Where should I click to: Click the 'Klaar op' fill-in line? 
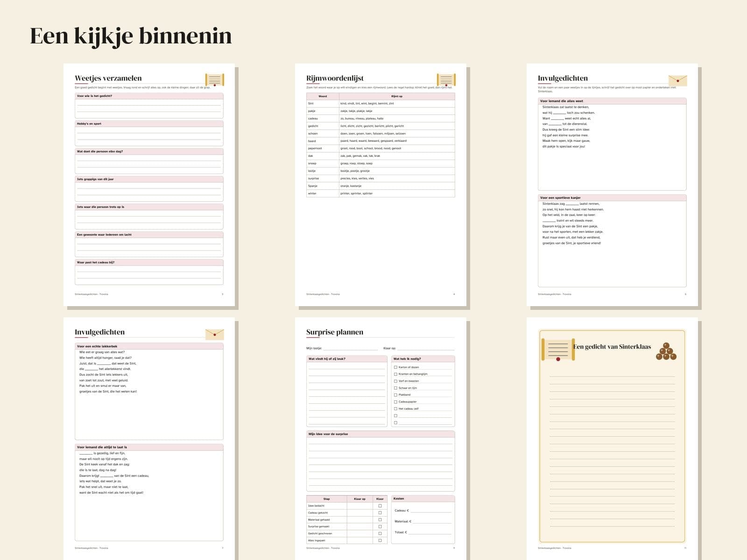pyautogui.click(x=426, y=349)
